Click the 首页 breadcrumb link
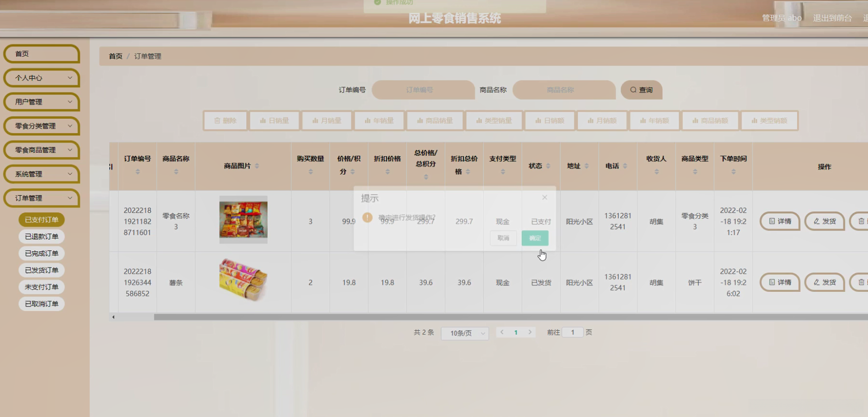The height and width of the screenshot is (417, 868). (115, 56)
